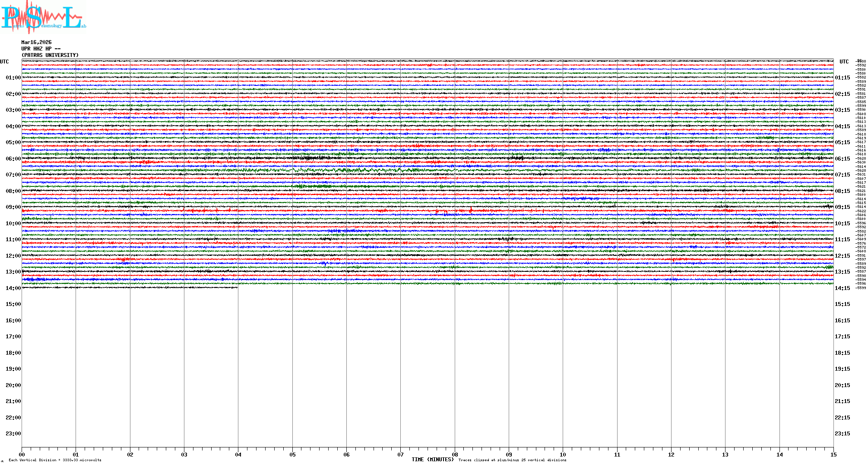Click the 20:15 label on right axis
The width and height of the screenshot is (868, 466).
coord(842,385)
